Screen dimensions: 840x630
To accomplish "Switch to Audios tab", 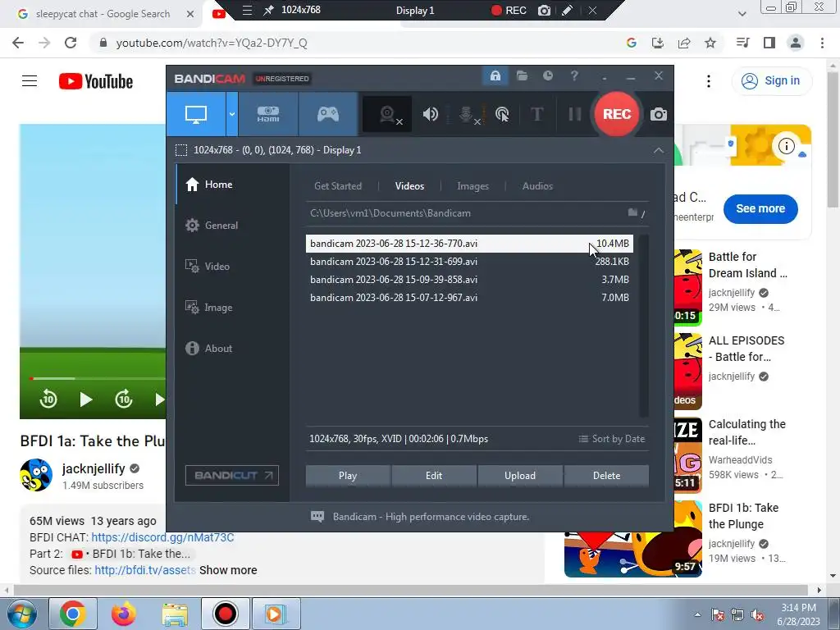I will click(x=538, y=186).
